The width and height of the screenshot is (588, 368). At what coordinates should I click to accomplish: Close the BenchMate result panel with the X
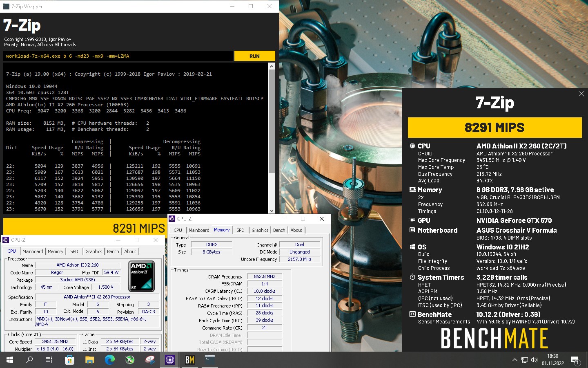coord(581,94)
